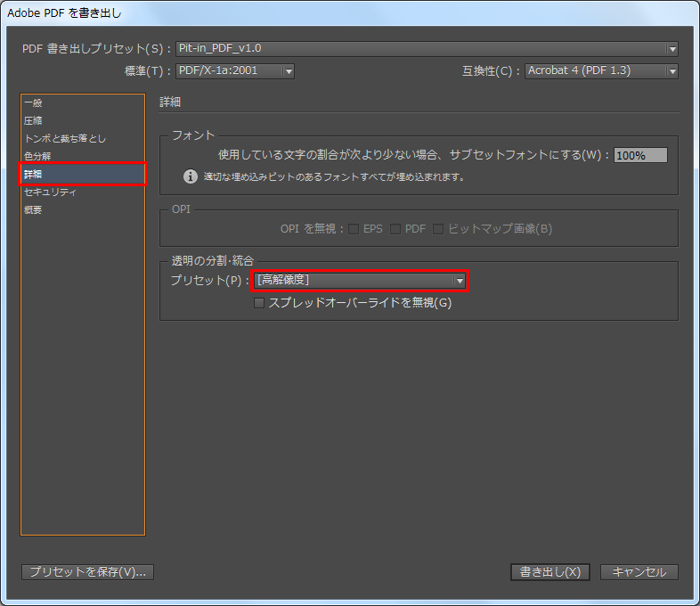This screenshot has width=700, height=606.
Task: Select the highlighted 詳細 category
Action: point(33,175)
